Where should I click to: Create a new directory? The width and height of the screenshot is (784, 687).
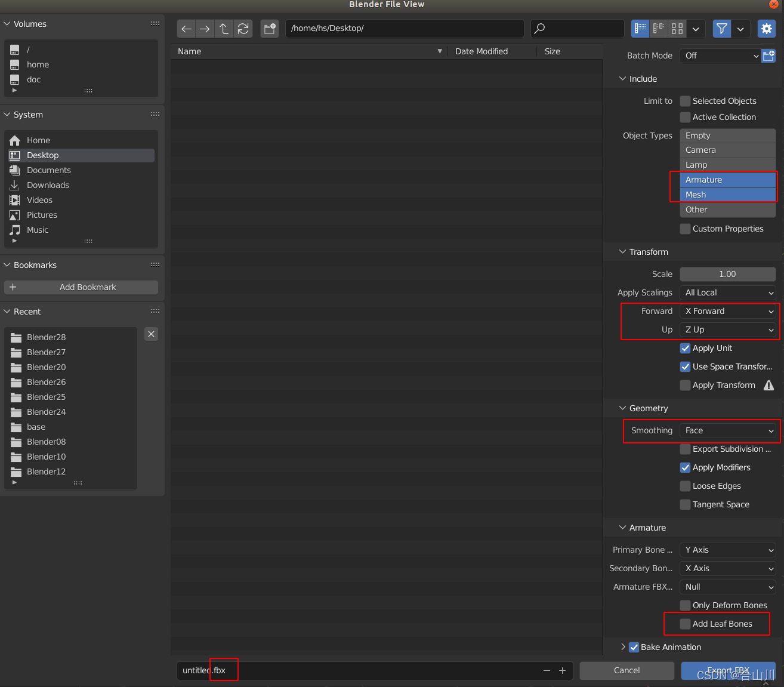coord(270,29)
